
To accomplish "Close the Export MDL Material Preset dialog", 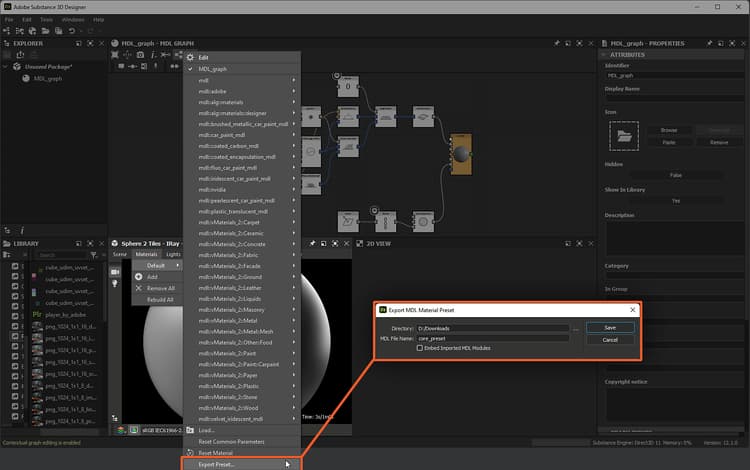I will pos(632,310).
